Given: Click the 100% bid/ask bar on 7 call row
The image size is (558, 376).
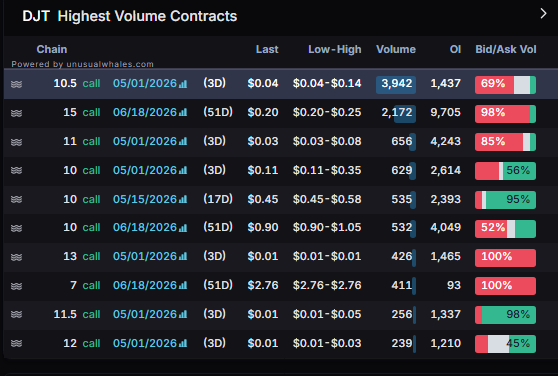Looking at the screenshot, I should (505, 286).
